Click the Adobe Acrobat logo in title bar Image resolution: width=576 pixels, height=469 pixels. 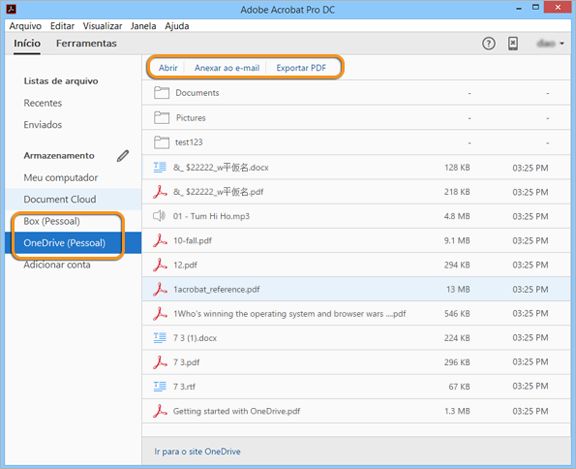coord(11,9)
